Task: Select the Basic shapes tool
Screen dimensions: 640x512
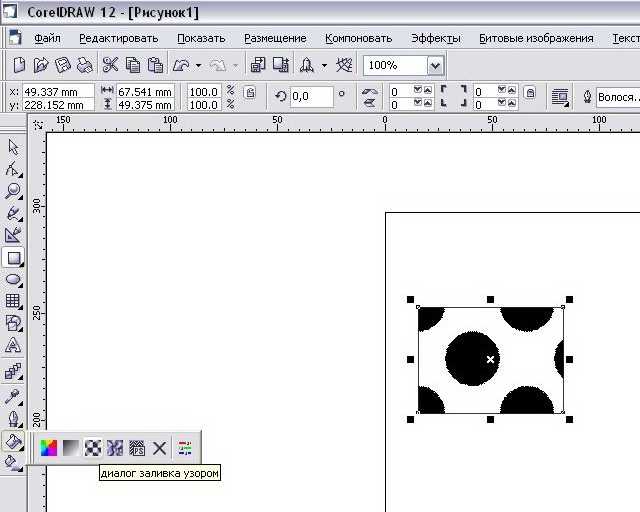Action: [x=13, y=323]
